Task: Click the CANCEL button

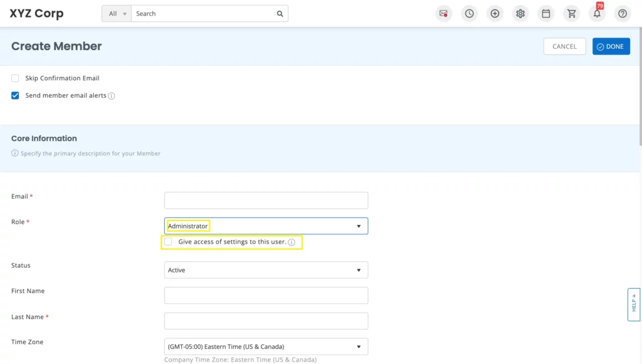Action: pyautogui.click(x=564, y=46)
